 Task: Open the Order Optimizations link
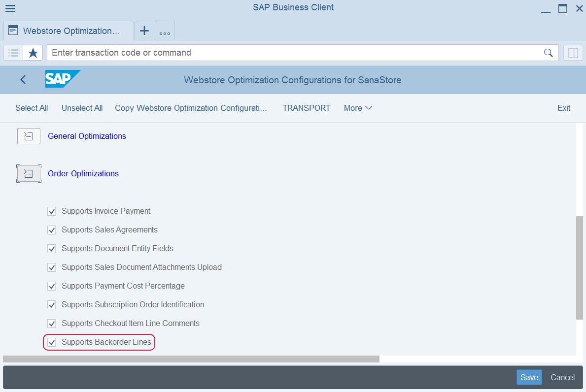point(83,174)
